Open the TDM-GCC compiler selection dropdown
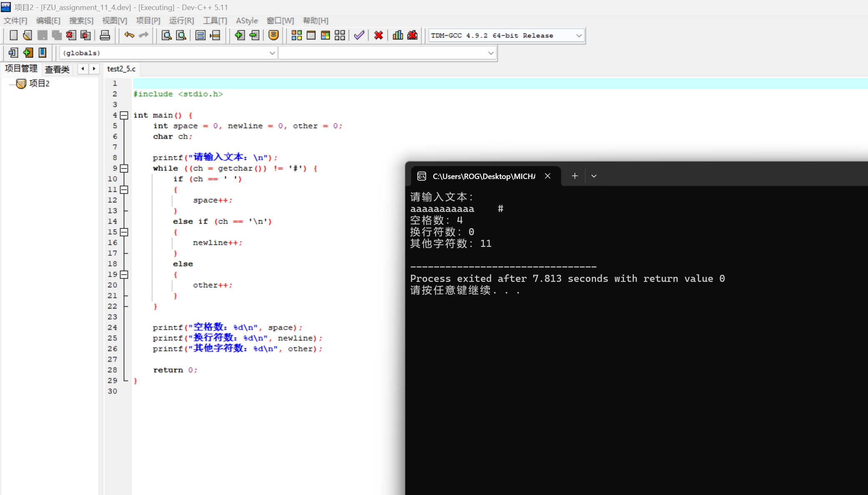The image size is (868, 495). 579,36
